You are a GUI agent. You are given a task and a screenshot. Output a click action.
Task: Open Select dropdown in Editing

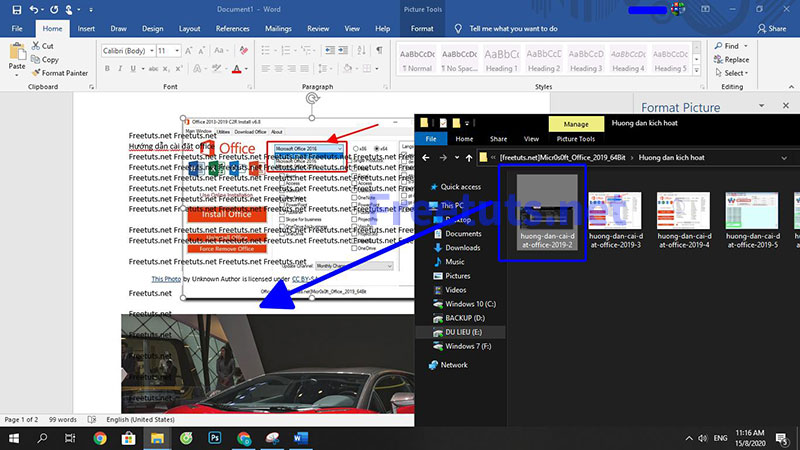click(732, 73)
